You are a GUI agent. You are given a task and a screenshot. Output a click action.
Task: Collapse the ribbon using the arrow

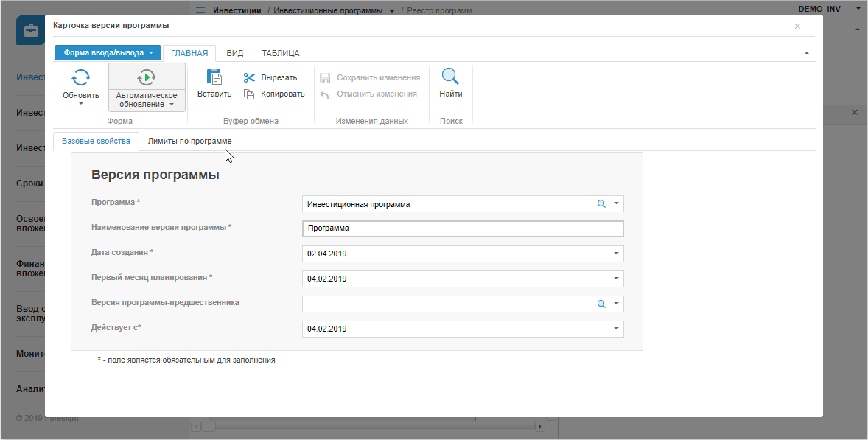coord(806,53)
